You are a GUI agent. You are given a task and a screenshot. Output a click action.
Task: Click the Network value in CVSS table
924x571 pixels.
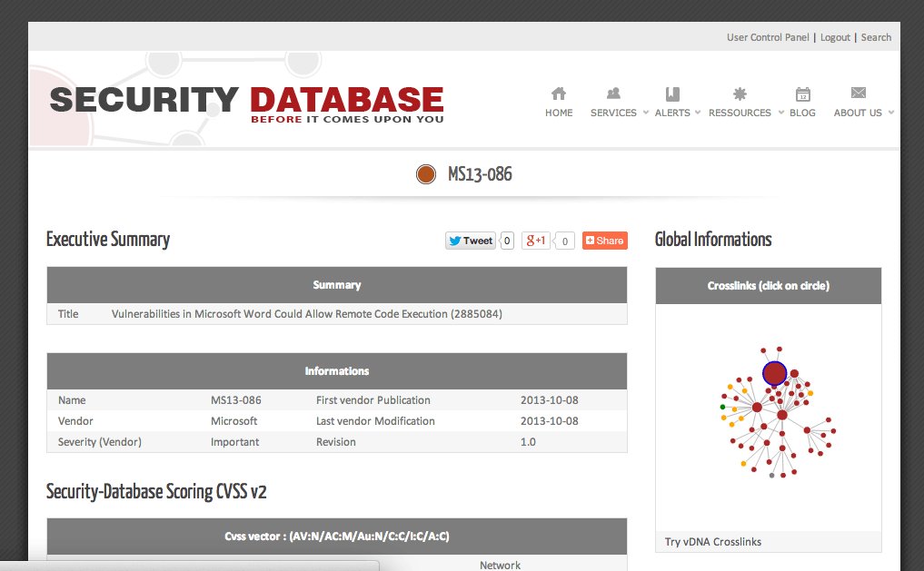(x=500, y=566)
